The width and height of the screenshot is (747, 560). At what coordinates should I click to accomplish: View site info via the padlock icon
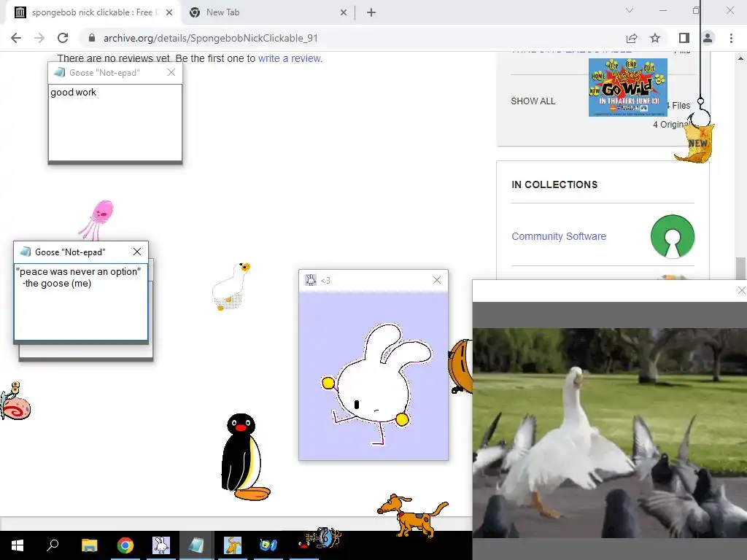click(92, 38)
